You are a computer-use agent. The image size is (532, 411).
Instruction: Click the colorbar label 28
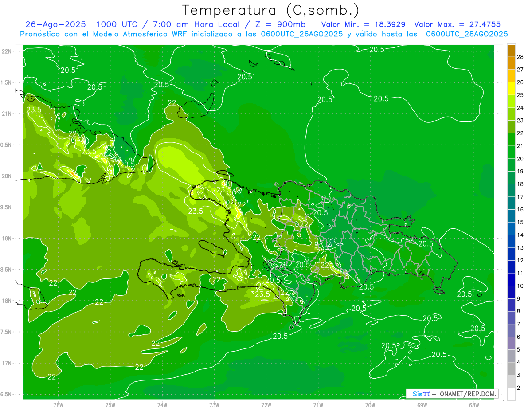[x=520, y=57]
